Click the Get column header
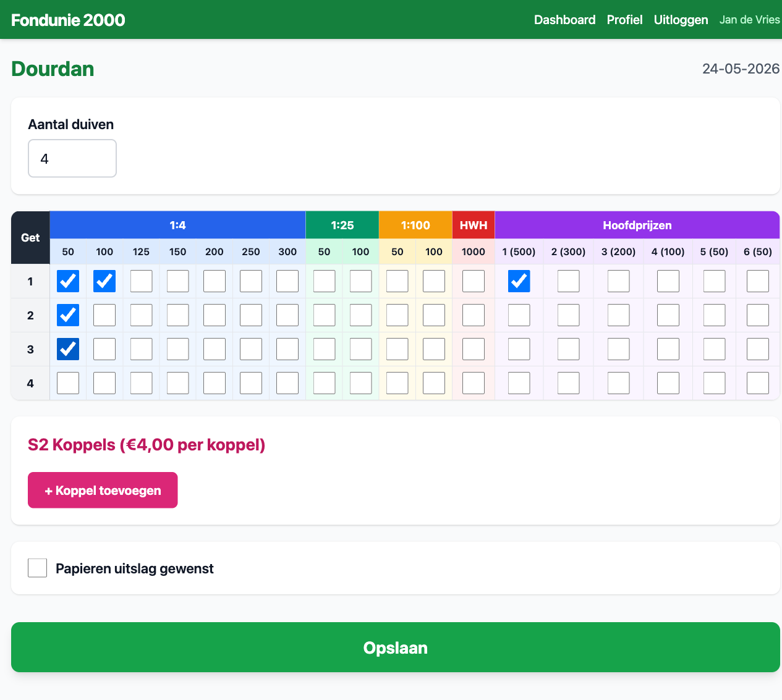 (x=30, y=238)
